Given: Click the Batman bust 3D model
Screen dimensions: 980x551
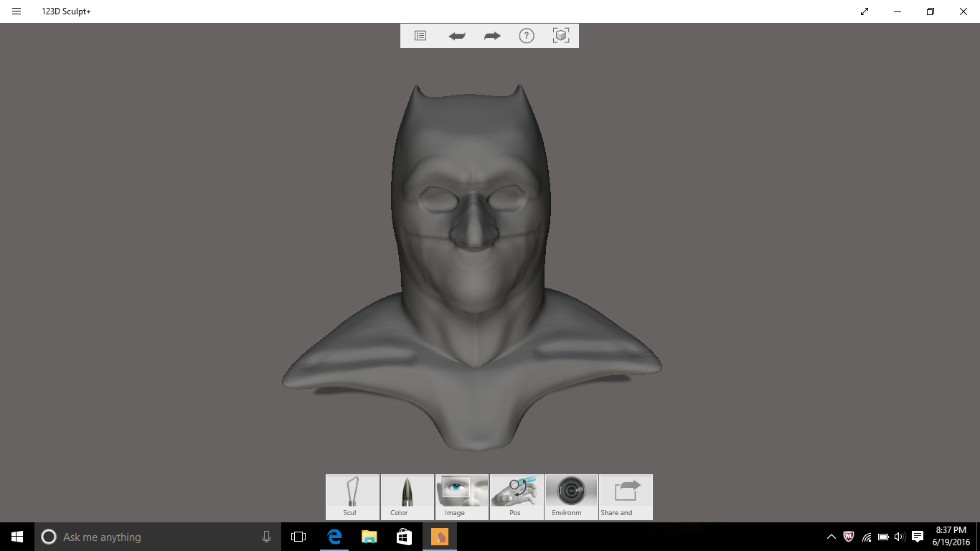Looking at the screenshot, I should (472, 267).
